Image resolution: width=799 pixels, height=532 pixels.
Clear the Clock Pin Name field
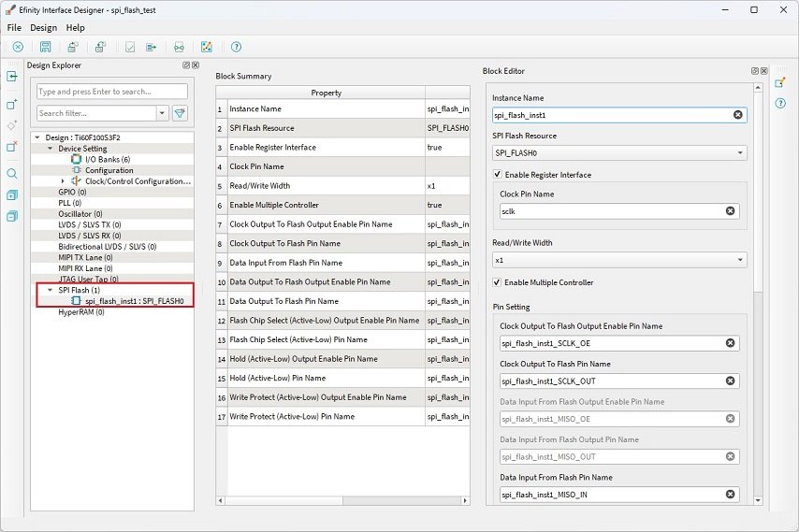(x=730, y=210)
